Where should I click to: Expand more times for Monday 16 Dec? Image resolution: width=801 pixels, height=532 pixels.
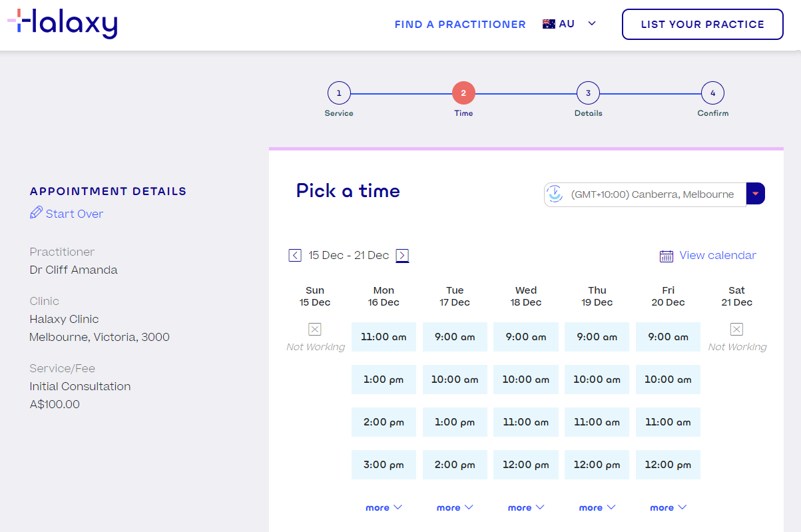tap(384, 507)
